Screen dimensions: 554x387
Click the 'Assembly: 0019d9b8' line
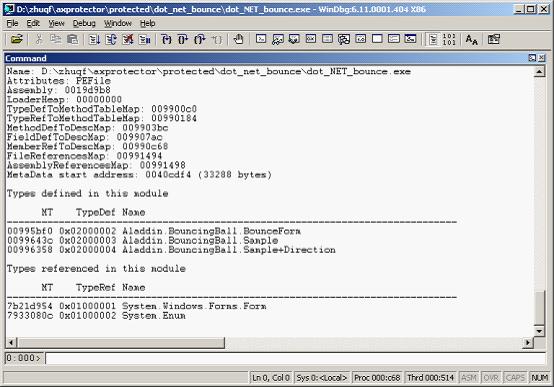click(59, 90)
